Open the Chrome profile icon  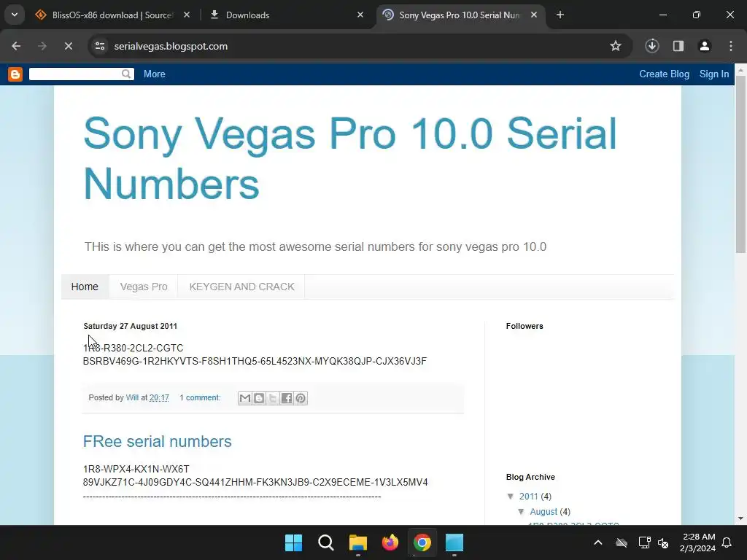click(705, 46)
